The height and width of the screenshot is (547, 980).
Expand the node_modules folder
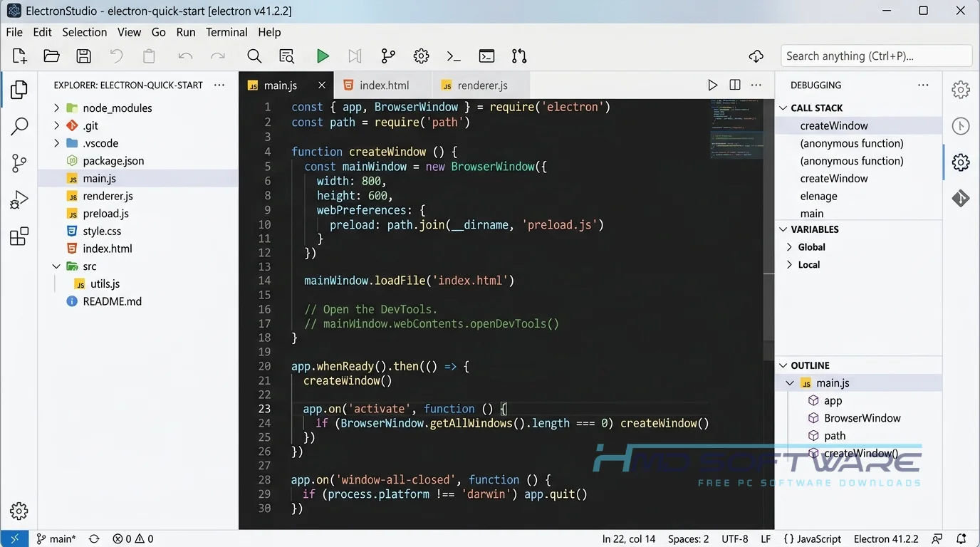coord(57,108)
